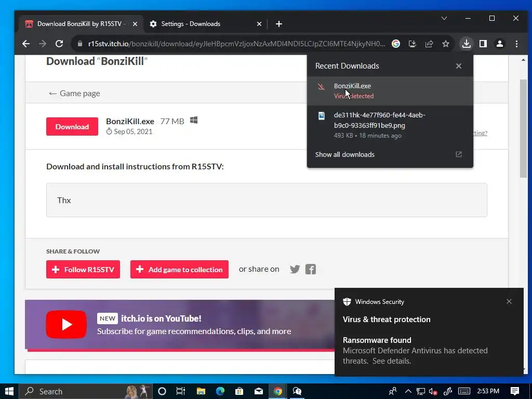Click the page vertical scrollbar thumb

pyautogui.click(x=523, y=128)
